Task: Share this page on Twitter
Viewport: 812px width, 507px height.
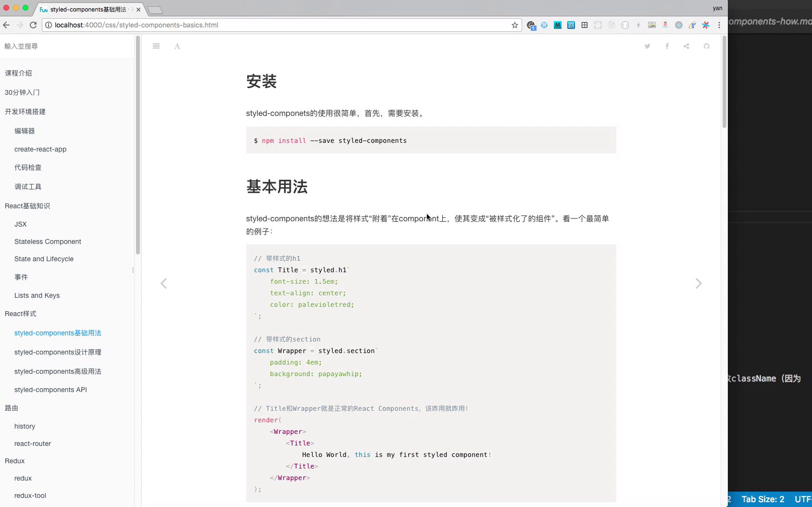Action: click(648, 46)
